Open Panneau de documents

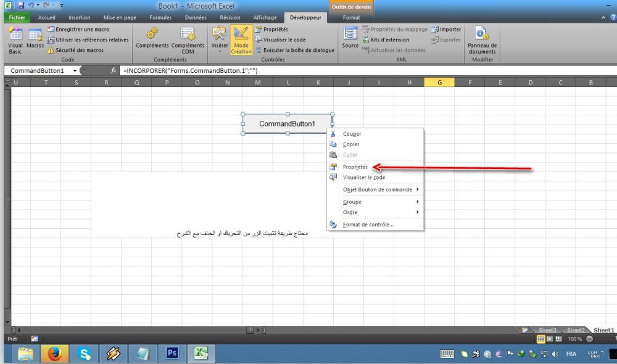click(482, 40)
